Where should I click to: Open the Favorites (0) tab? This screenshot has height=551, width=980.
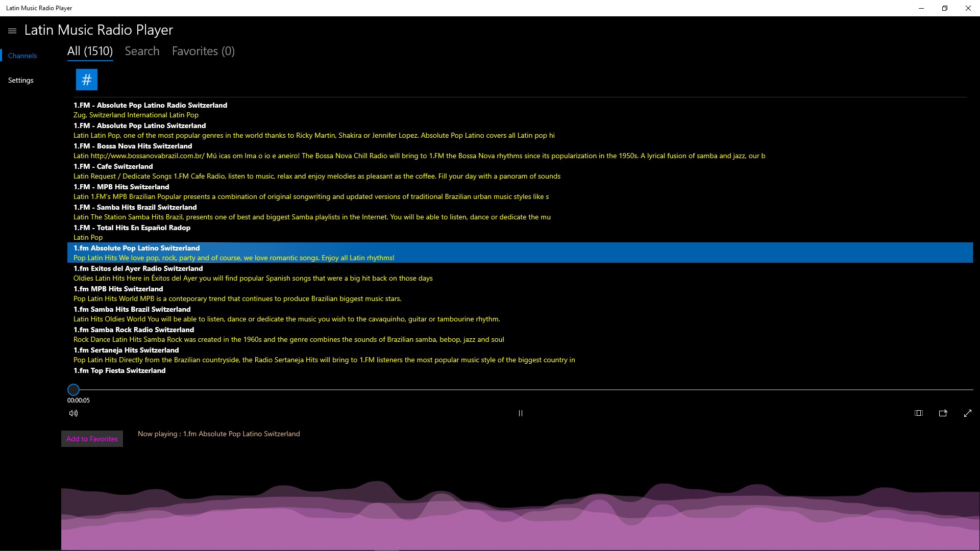[x=203, y=51]
